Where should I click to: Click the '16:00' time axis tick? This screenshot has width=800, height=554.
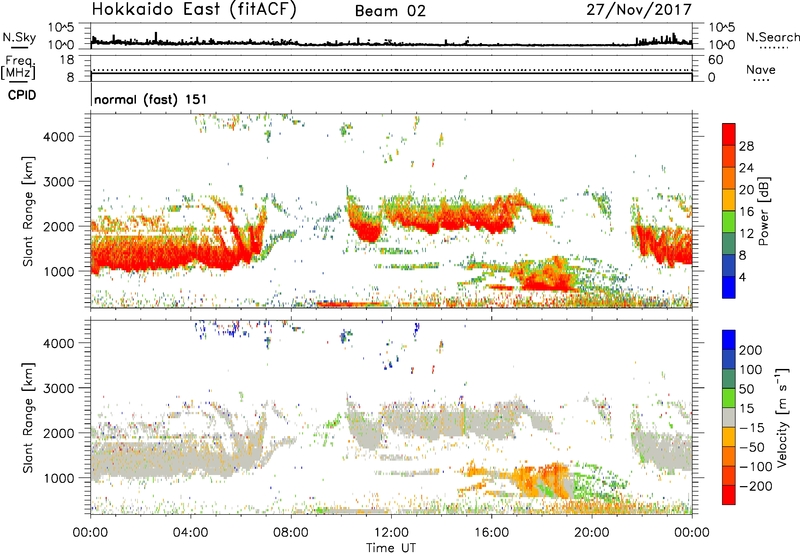[491, 533]
